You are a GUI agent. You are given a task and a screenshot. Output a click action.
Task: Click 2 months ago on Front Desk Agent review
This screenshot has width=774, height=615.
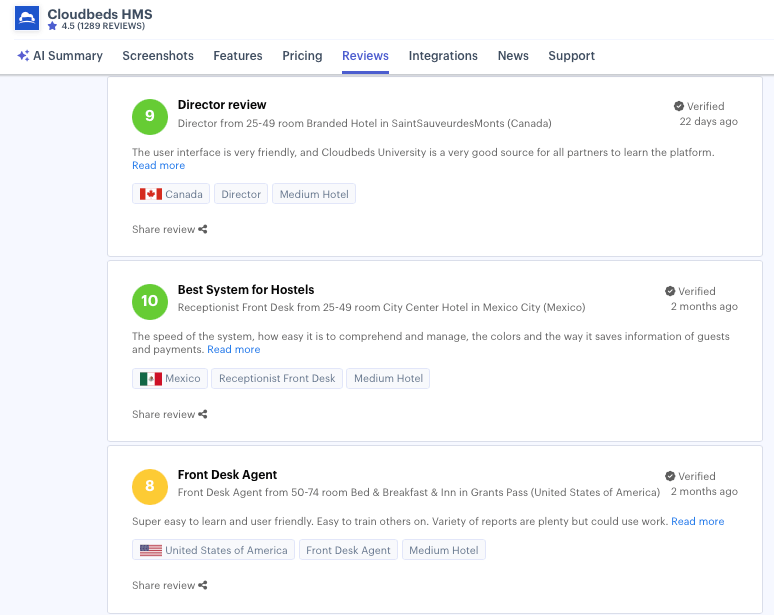pyautogui.click(x=704, y=492)
